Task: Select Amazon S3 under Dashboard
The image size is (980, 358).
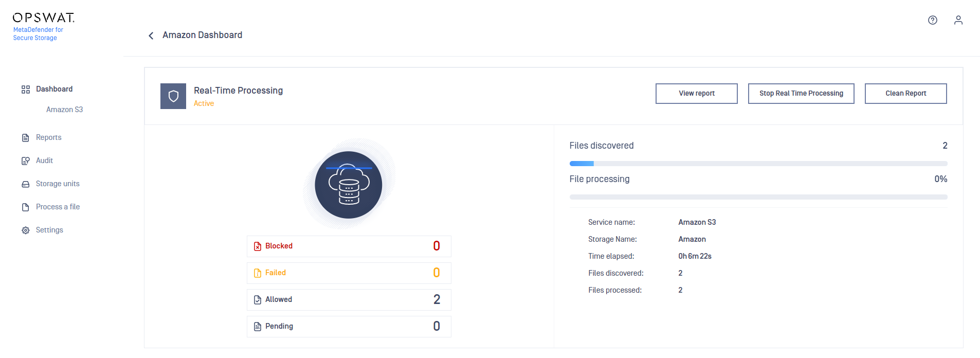Action: (64, 110)
